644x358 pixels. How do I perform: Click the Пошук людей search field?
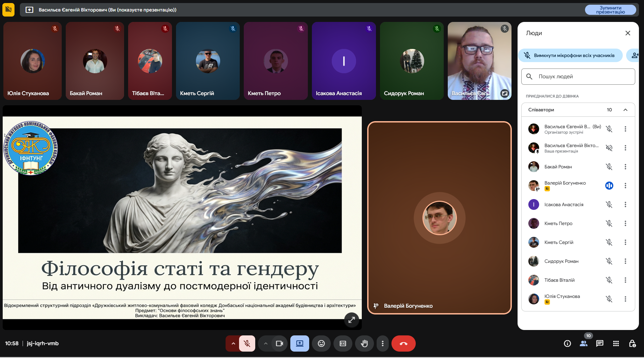pos(578,77)
